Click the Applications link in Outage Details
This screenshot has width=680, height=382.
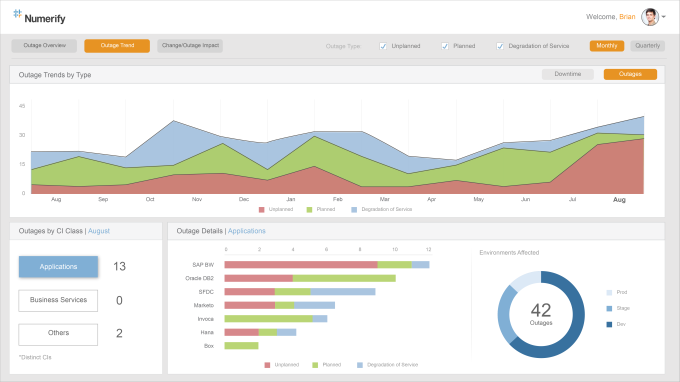[247, 231]
